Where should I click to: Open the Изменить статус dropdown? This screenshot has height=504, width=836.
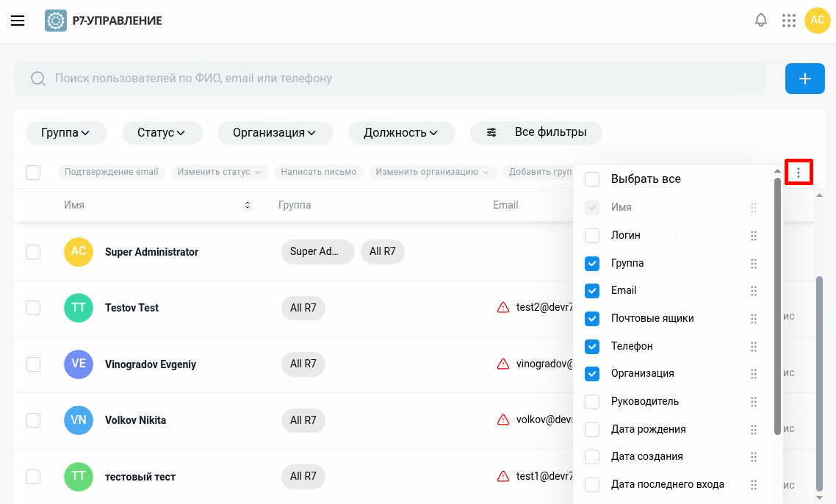pos(220,172)
